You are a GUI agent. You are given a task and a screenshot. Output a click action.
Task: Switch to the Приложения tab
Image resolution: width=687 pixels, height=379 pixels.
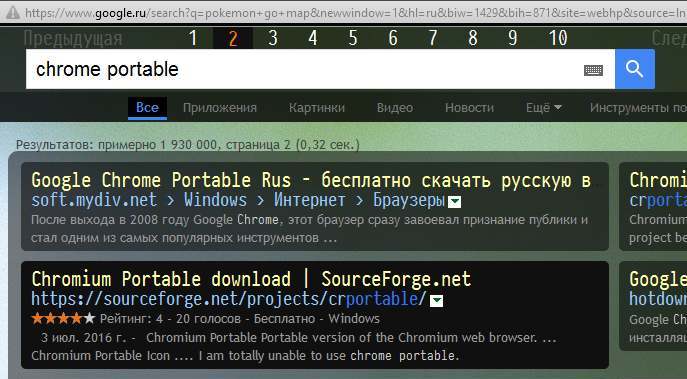[220, 108]
